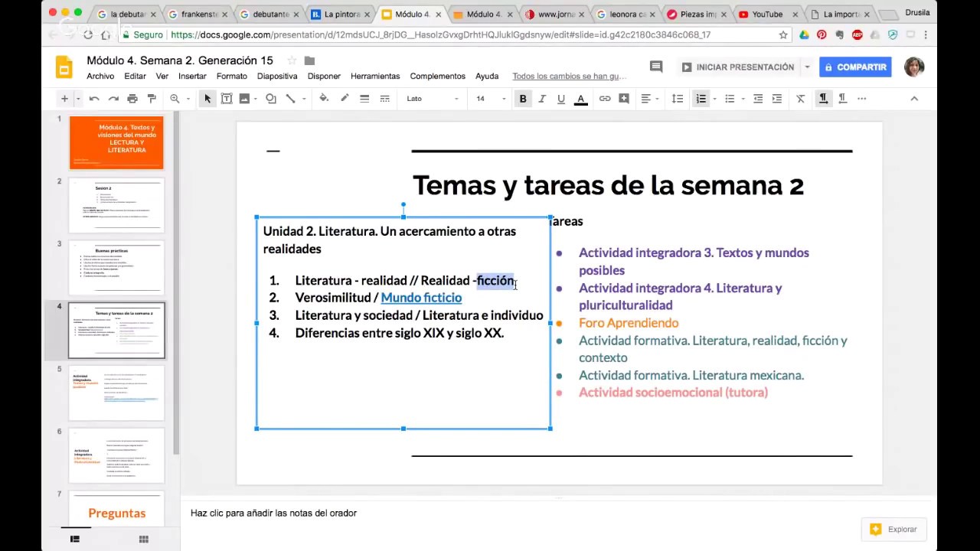Image resolution: width=980 pixels, height=551 pixels.
Task: Toggle the numbered list
Action: click(x=701, y=99)
